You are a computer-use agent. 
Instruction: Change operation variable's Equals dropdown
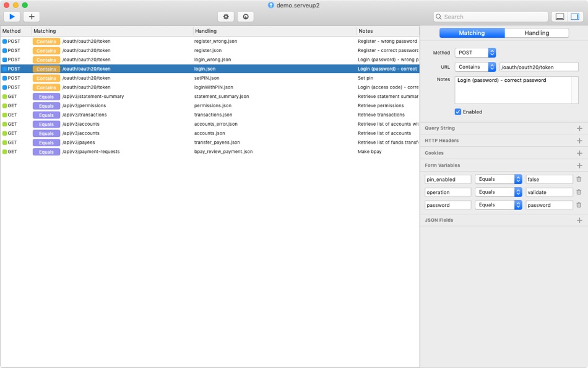pos(498,192)
